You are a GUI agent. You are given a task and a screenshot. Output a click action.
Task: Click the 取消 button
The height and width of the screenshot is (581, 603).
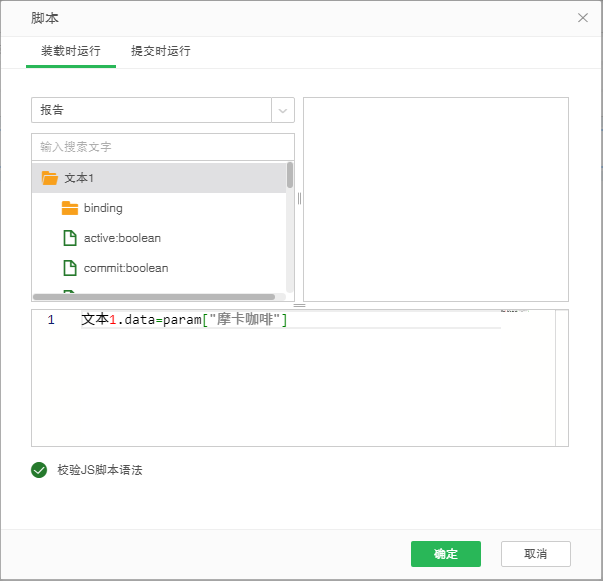(536, 554)
